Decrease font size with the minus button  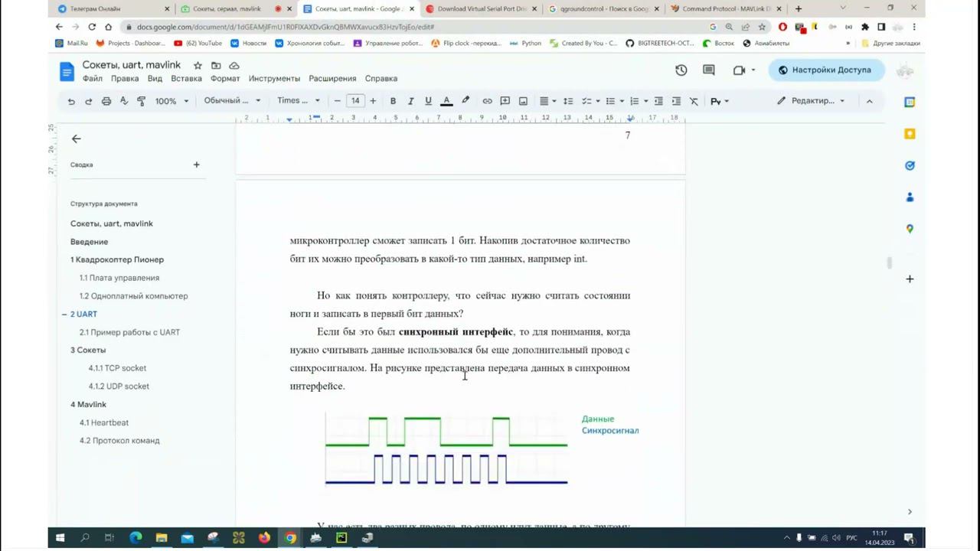pos(337,101)
